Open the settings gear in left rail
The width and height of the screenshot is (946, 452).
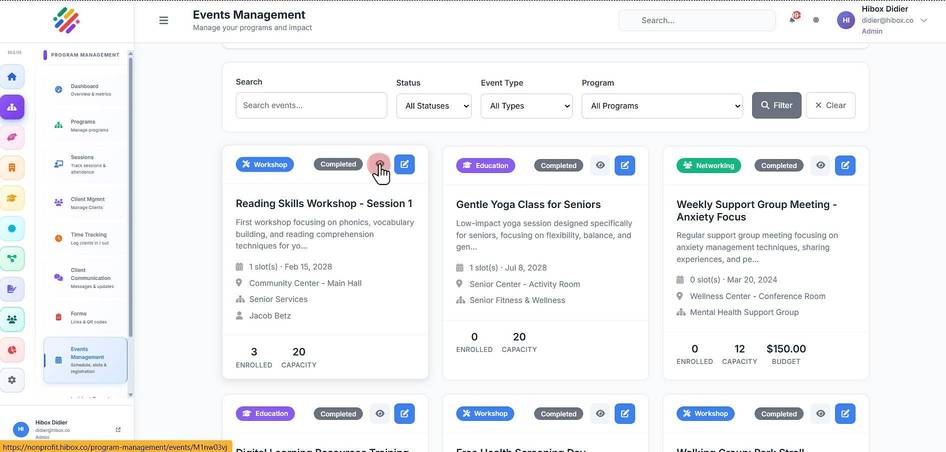(x=12, y=380)
